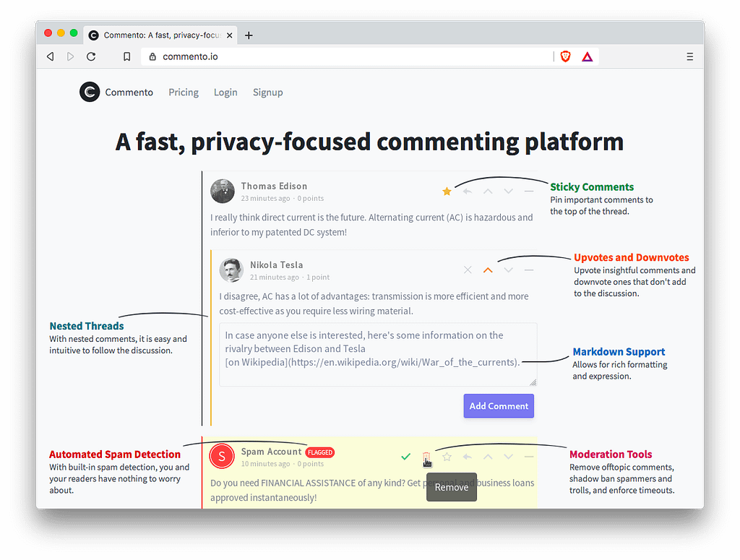Viewport: 740px width, 560px height.
Task: Open the Pricing page from the navigation
Action: [183, 92]
